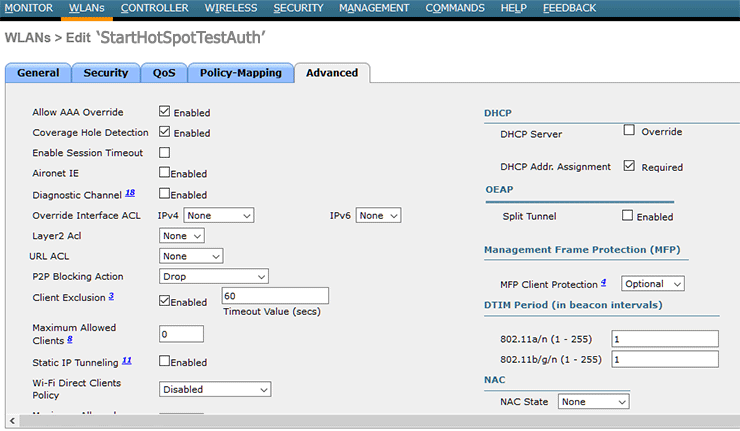Viewport: 740px width, 431px height.
Task: Open the NAC State dropdown
Action: 593,401
